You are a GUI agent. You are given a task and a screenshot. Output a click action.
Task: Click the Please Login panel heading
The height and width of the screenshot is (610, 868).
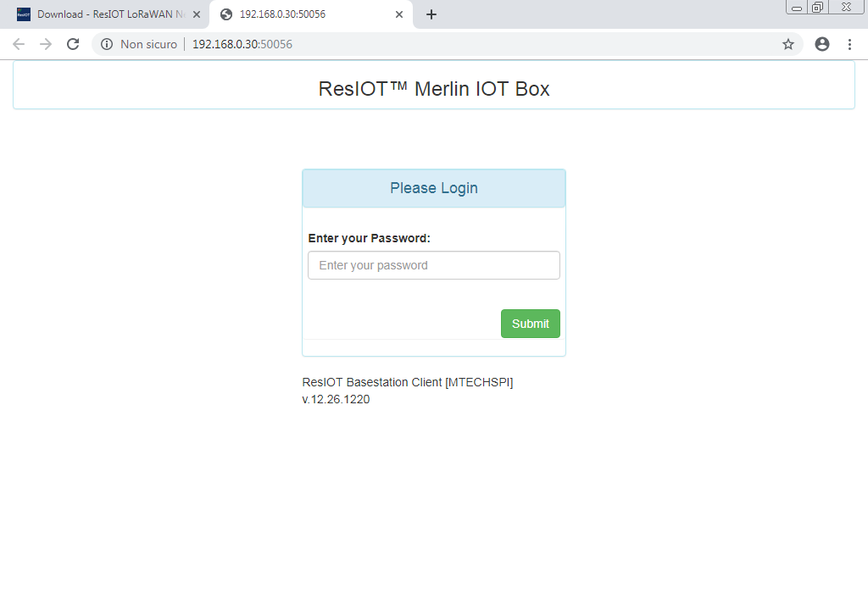click(433, 188)
